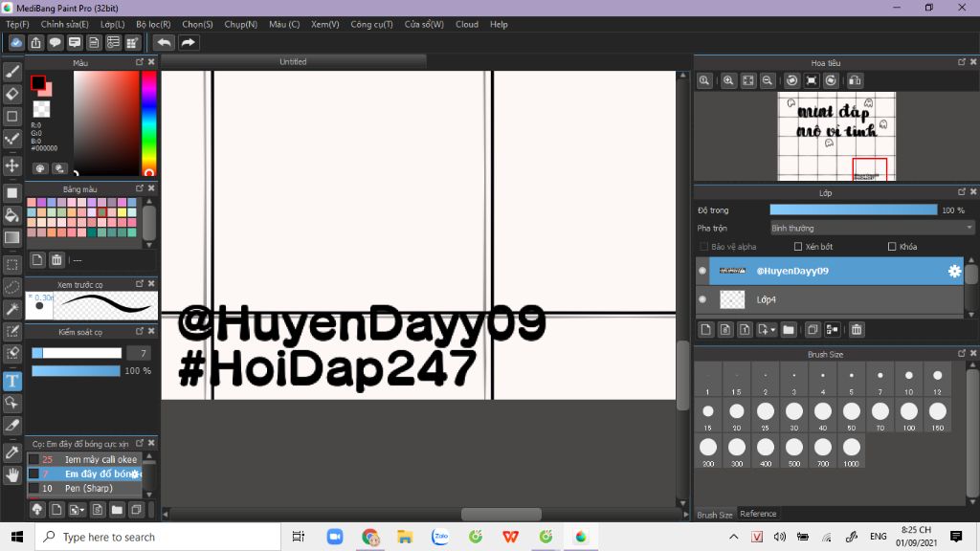The height and width of the screenshot is (551, 980).
Task: Choose brush size 50
Action: tap(851, 415)
